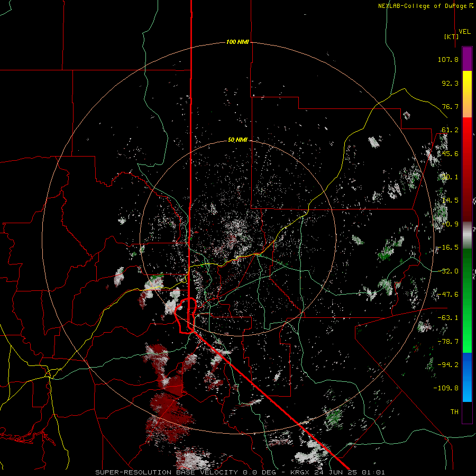Screen dimensions: 476x476
Task: Select the 92.3 scale value
Action: tap(450, 83)
